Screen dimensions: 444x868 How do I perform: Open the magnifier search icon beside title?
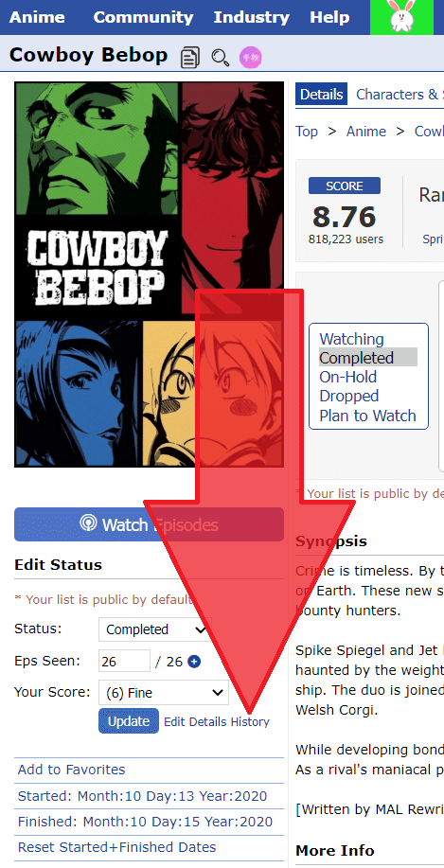tap(221, 57)
